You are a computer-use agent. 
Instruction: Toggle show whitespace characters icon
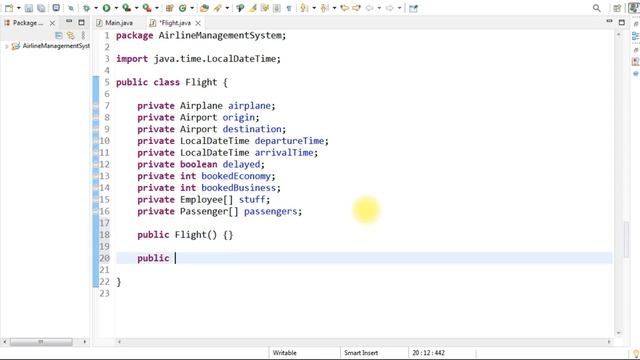(x=289, y=8)
